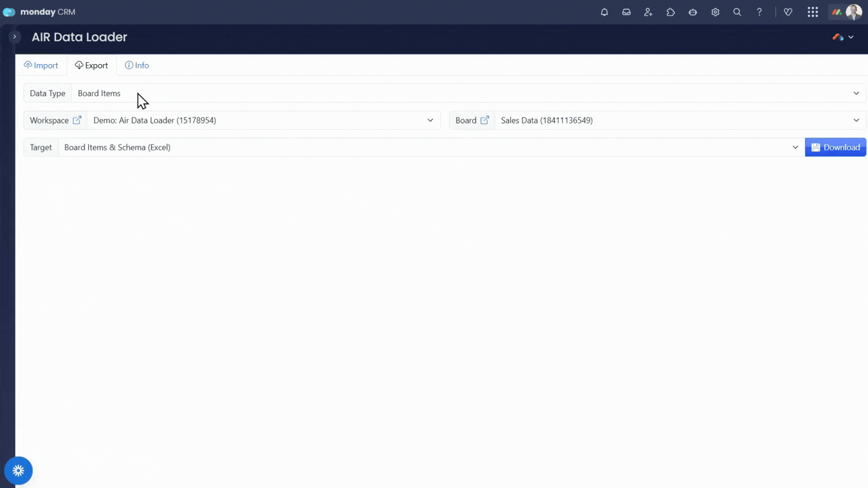This screenshot has height=488, width=868.
Task: Click the Data Type label
Action: click(x=47, y=93)
